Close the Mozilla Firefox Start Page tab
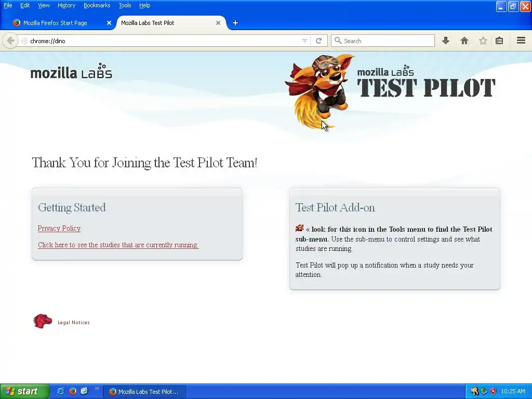This screenshot has width=532, height=399. pos(109,23)
